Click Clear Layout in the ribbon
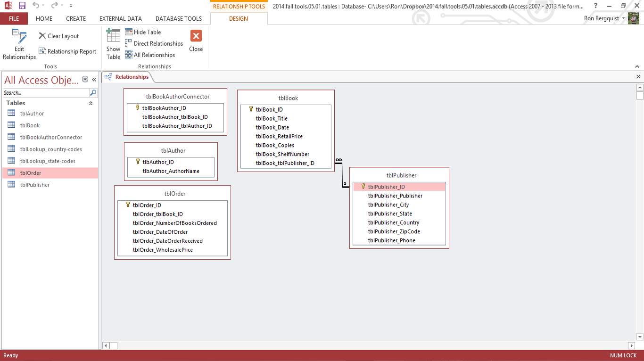 58,36
